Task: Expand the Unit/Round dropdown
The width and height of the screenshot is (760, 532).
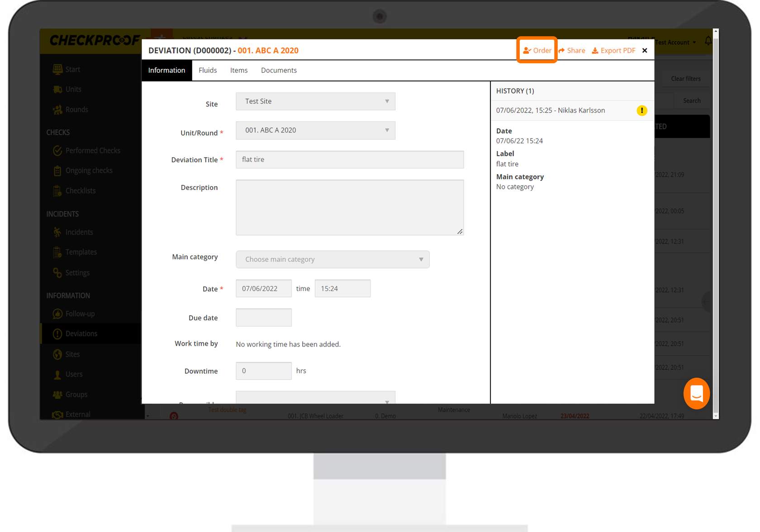Action: coord(315,130)
